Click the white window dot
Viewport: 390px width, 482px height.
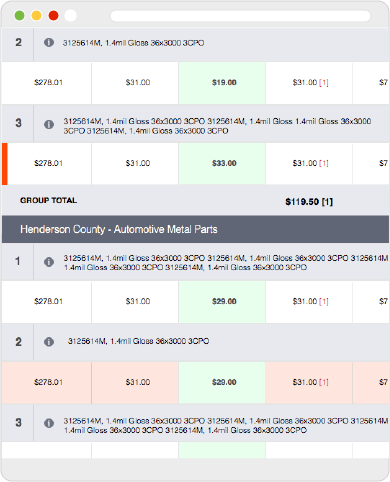[70, 15]
